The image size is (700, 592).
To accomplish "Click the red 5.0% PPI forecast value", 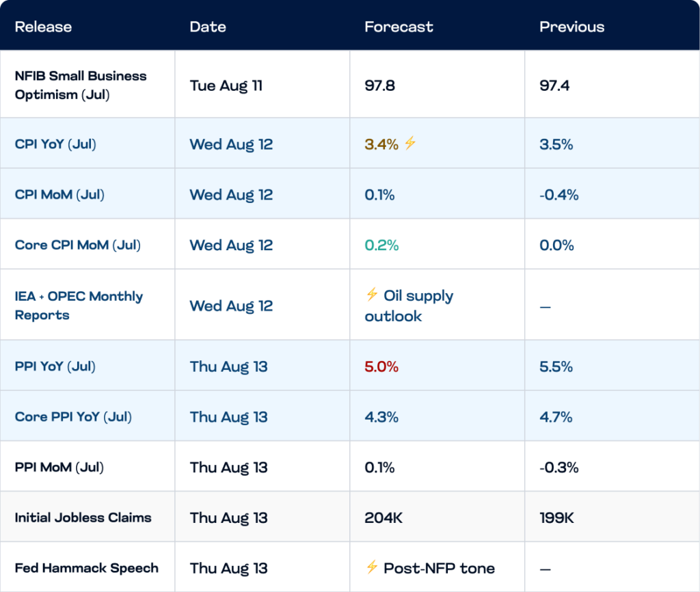I will [x=381, y=366].
